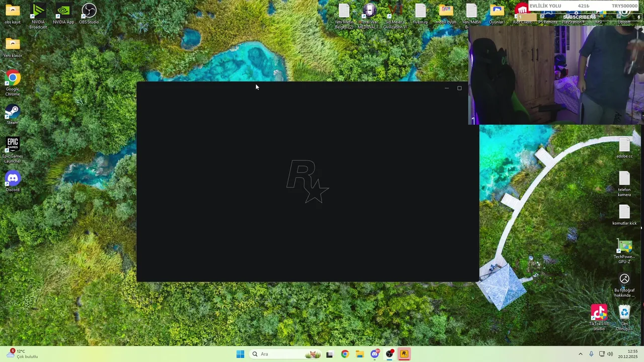Click Chrome icon in the taskbar
This screenshot has width=644, height=362.
click(x=345, y=354)
